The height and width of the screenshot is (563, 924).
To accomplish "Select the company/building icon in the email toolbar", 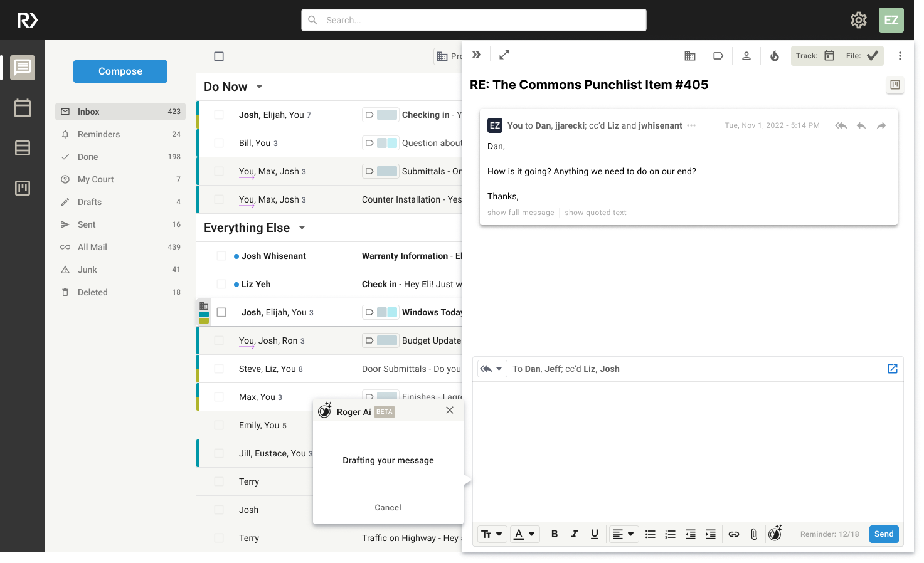I will pyautogui.click(x=689, y=55).
